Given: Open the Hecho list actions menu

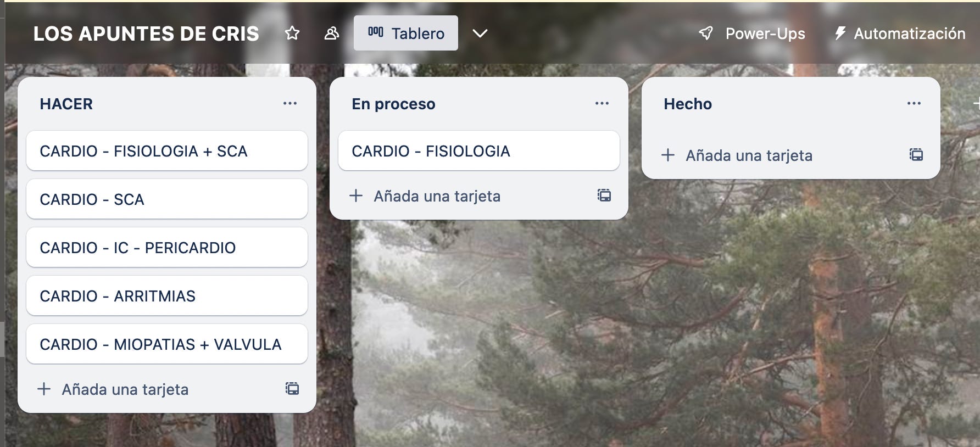Looking at the screenshot, I should [914, 103].
